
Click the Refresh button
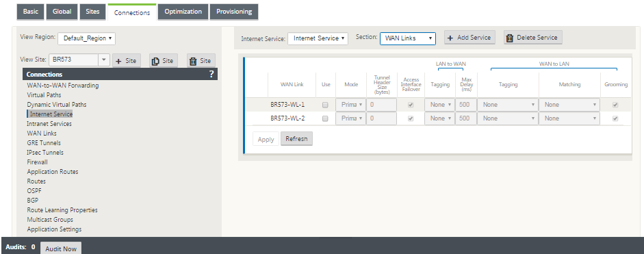pyautogui.click(x=296, y=139)
